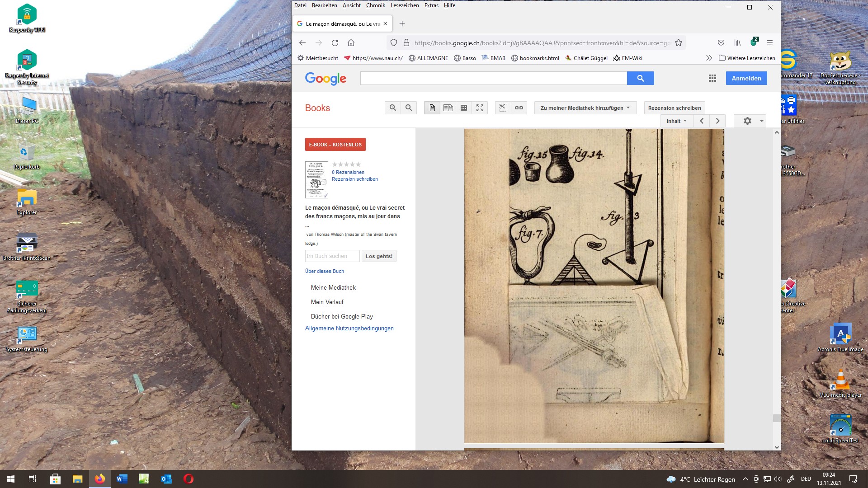The image size is (868, 488).
Task: Click the Anmelden sign-in button
Action: [x=746, y=78]
